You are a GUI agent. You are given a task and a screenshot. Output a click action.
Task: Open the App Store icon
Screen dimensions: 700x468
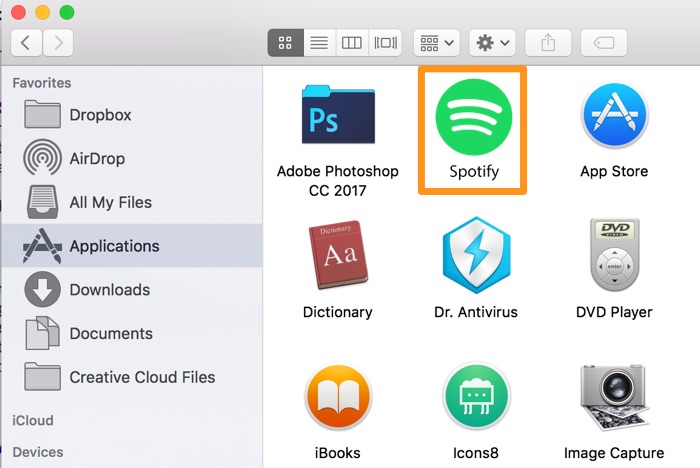[x=614, y=115]
